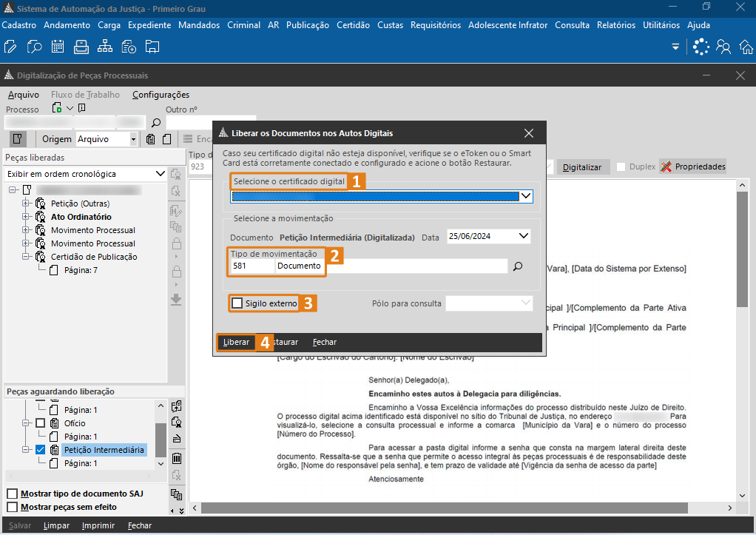
Task: Click the document preview vertical scrollbar
Action: click(742, 249)
